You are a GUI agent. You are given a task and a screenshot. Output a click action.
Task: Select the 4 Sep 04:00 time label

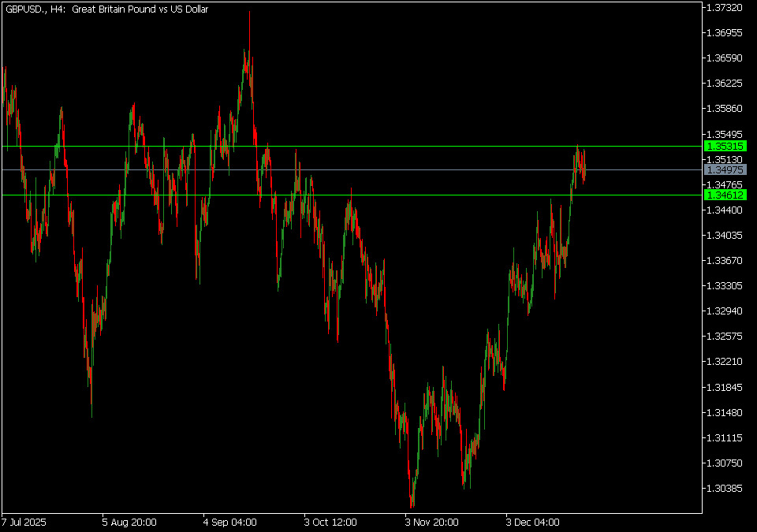point(230,522)
